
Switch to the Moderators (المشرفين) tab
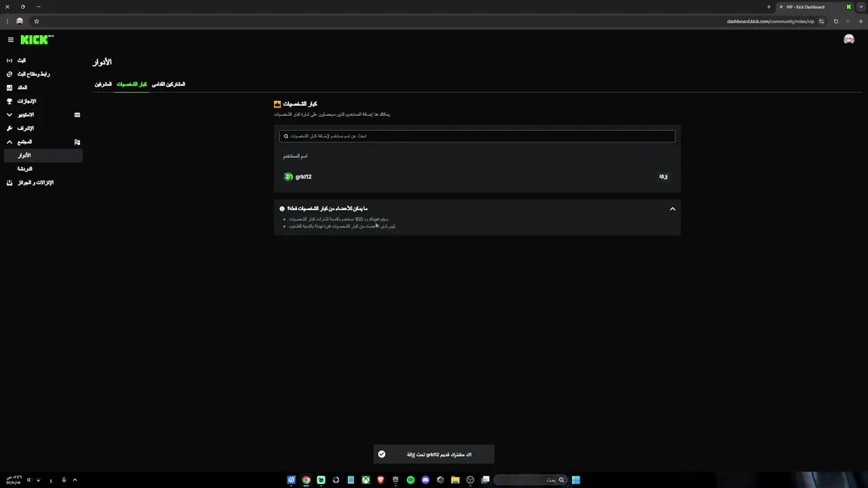pos(103,84)
